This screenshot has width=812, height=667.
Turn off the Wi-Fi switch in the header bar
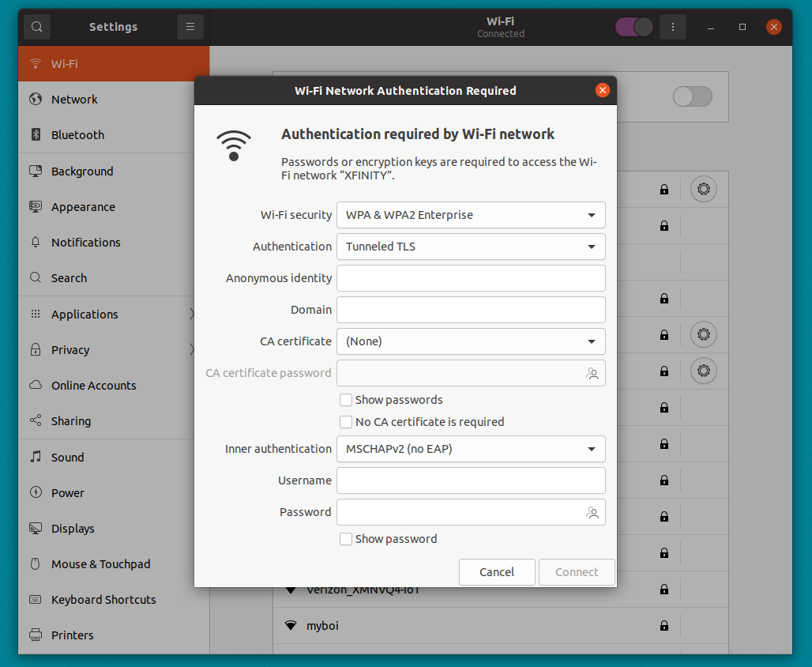[634, 27]
